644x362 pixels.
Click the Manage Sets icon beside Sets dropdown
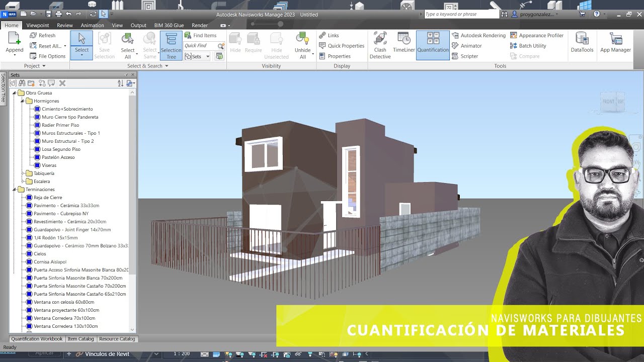[x=219, y=56]
